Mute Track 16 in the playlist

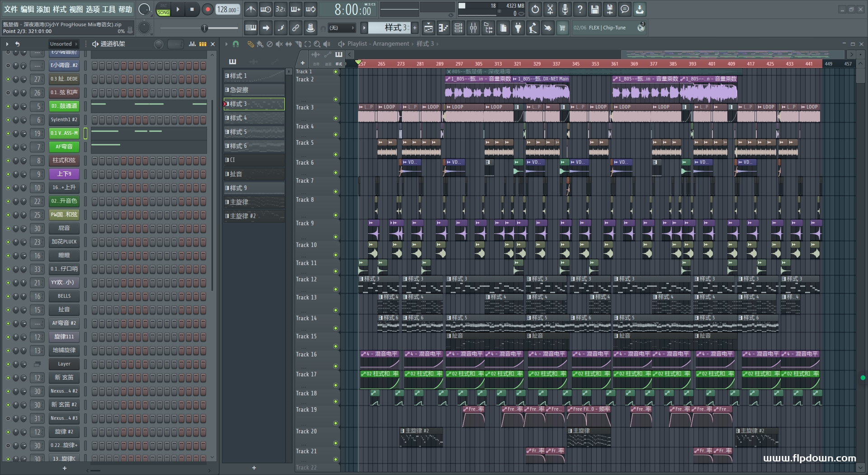pos(335,366)
